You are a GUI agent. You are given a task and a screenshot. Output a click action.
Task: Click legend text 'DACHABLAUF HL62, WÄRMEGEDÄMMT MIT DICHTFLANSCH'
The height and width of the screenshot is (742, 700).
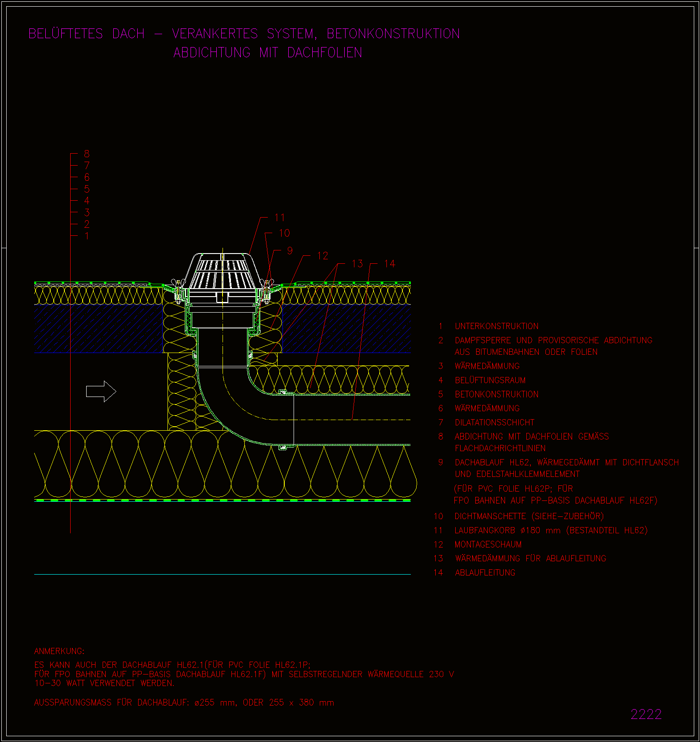(567, 462)
